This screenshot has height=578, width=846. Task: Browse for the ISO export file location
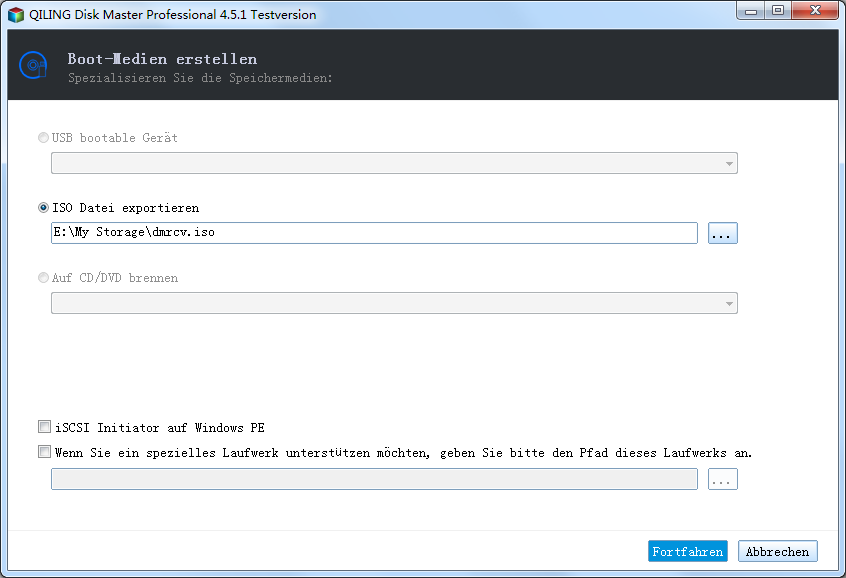722,233
